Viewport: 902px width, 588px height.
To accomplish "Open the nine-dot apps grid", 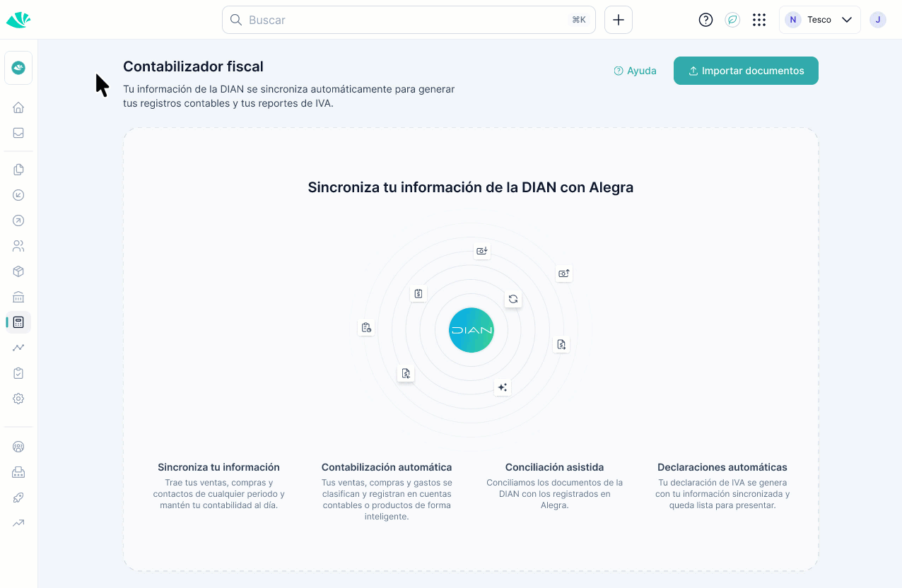I will click(759, 20).
